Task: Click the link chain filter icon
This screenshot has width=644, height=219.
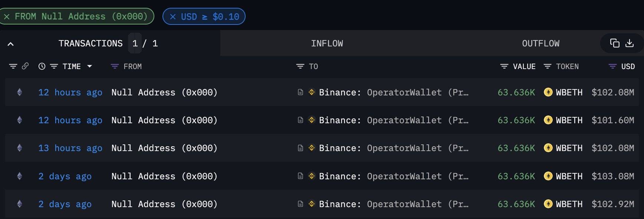Action: click(x=25, y=66)
